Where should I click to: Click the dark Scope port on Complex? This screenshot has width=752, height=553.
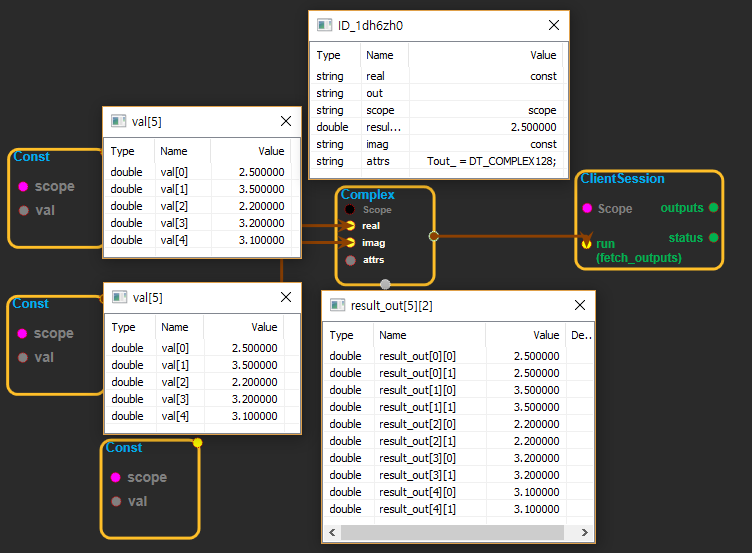click(350, 210)
